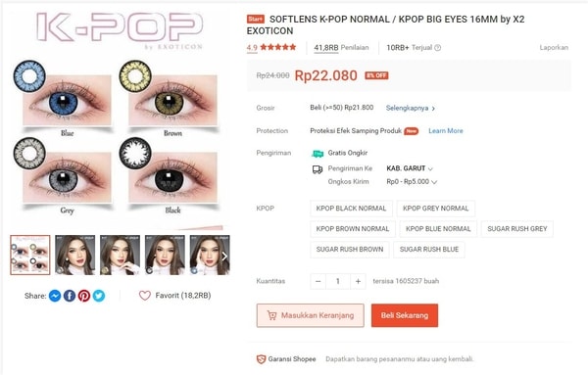Open the 41,8RB Penilaian reviews section
Image resolution: width=588 pixels, height=375 pixels.
click(x=341, y=48)
